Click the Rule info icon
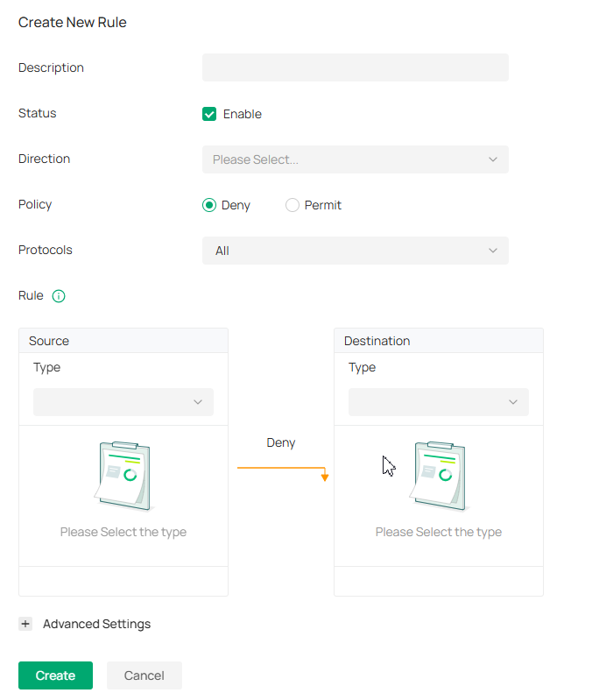Screen dimensions: 599x700 click(x=59, y=296)
